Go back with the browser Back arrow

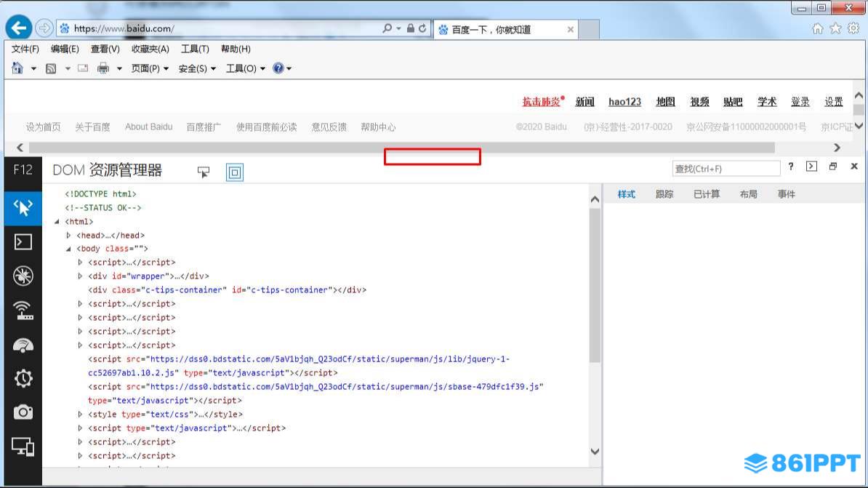pos(19,28)
